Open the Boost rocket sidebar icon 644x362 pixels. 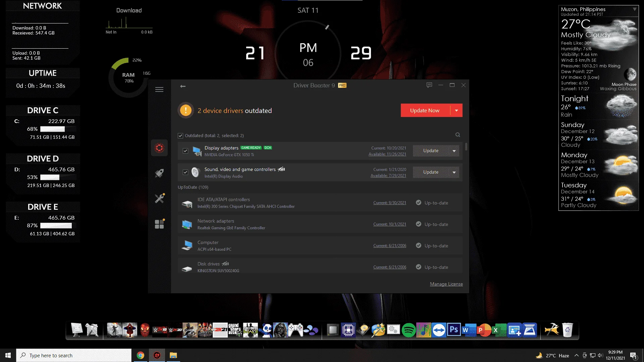point(159,173)
